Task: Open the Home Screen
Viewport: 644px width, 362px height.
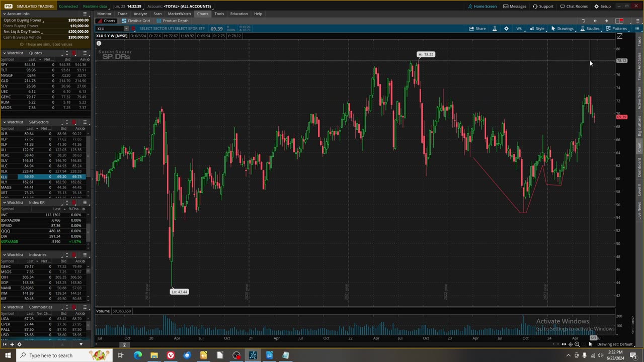Action: [x=482, y=7]
